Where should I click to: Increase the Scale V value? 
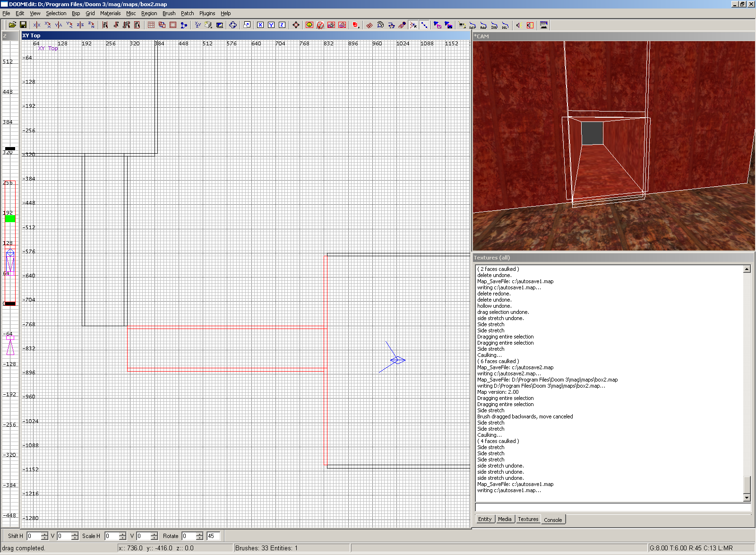(154, 534)
